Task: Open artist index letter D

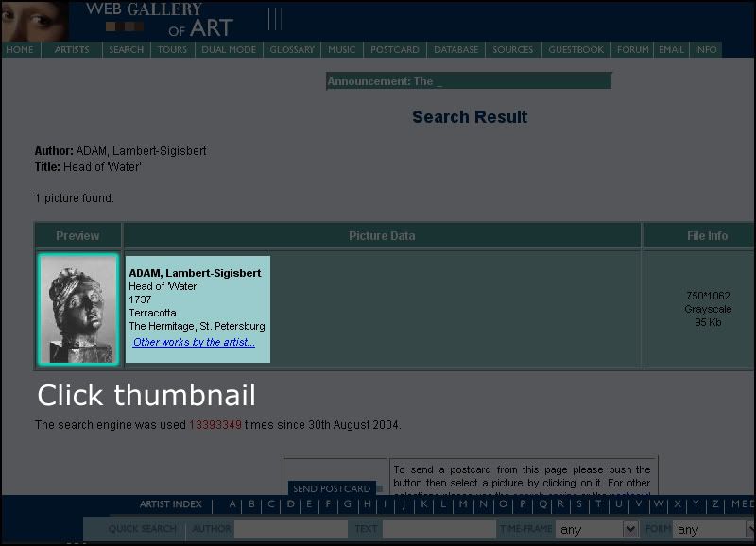Action: (x=290, y=504)
